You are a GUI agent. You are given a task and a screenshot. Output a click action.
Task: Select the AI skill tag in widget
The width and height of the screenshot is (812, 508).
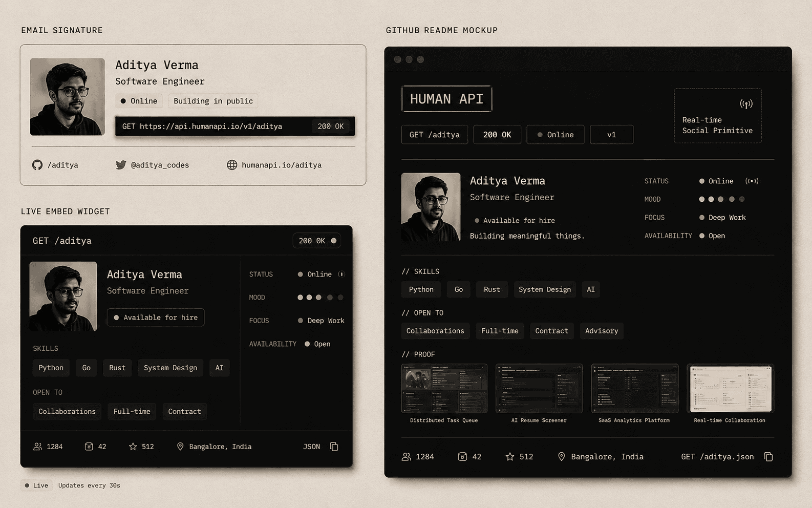pyautogui.click(x=220, y=368)
